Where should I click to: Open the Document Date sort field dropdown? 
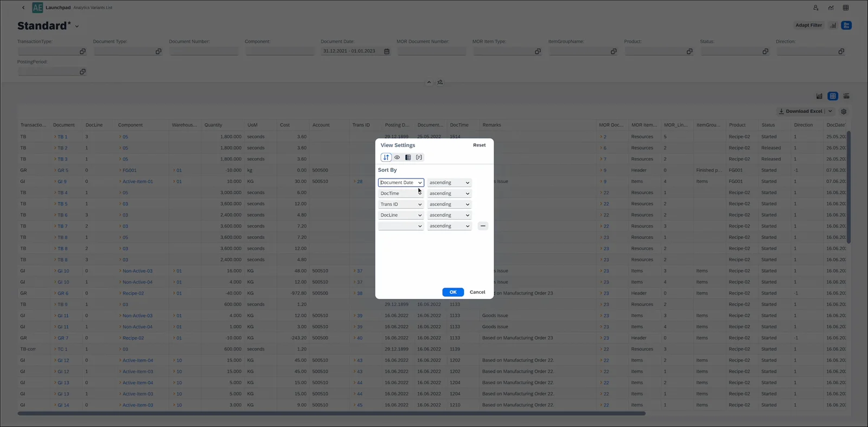(x=401, y=183)
